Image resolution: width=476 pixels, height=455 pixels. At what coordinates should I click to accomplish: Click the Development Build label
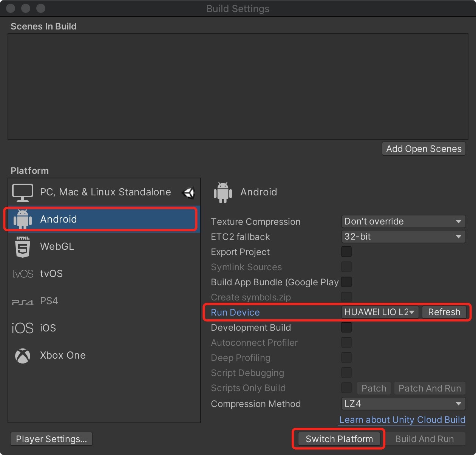point(251,327)
